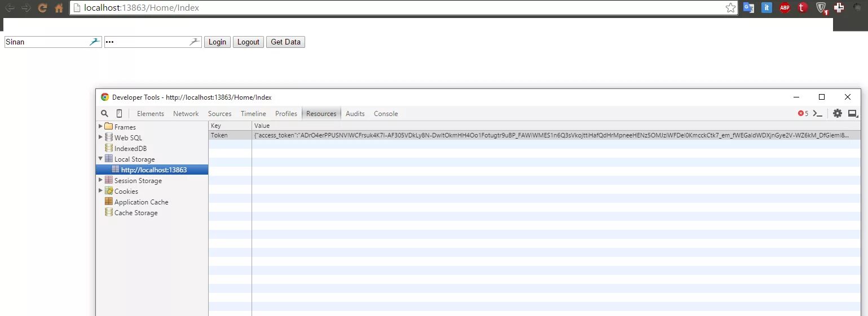Select the Resources tab

point(321,114)
